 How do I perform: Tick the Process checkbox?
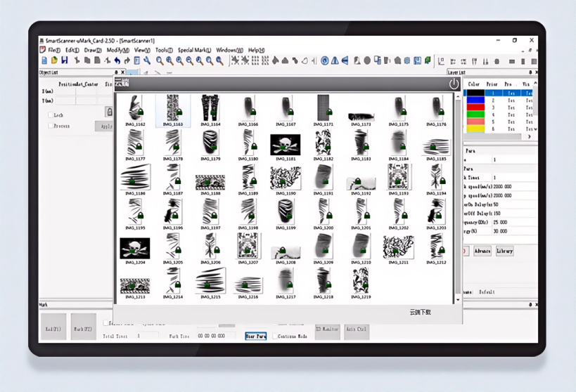[x=51, y=126]
